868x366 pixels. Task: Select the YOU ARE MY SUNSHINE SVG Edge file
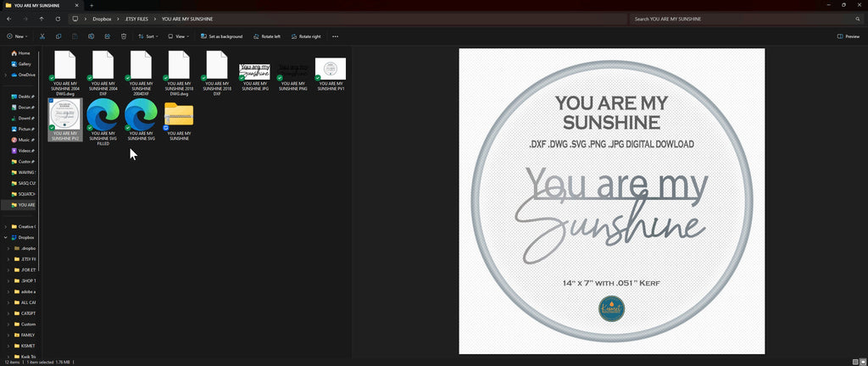point(141,120)
